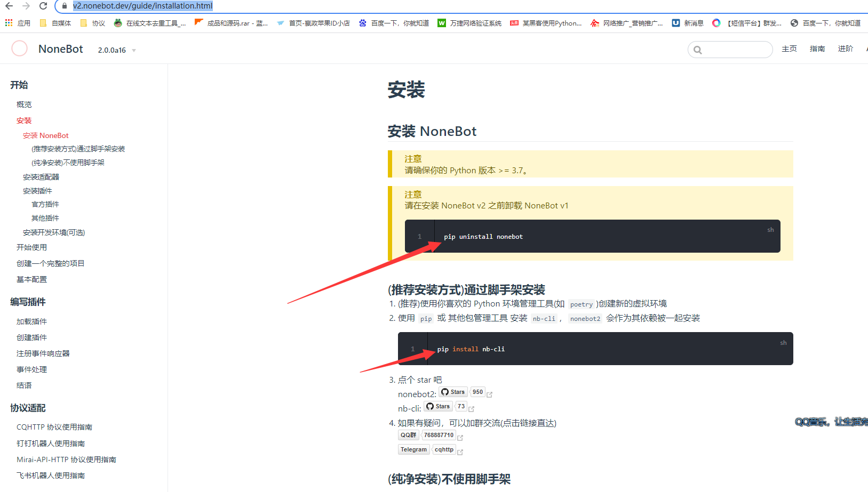
Task: Open 首页-赢政苹果ID小店 bookmark
Action: [313, 23]
